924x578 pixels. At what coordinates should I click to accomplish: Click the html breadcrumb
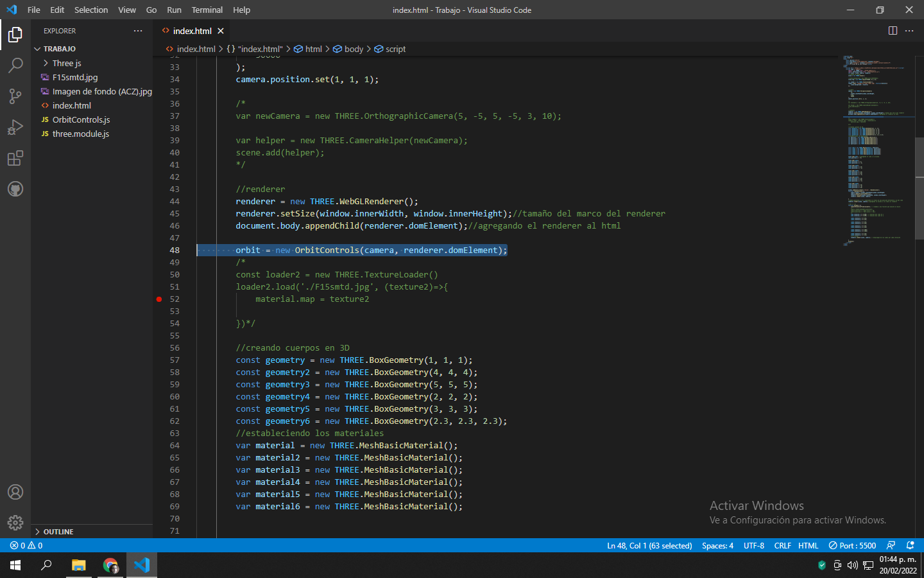(308, 49)
